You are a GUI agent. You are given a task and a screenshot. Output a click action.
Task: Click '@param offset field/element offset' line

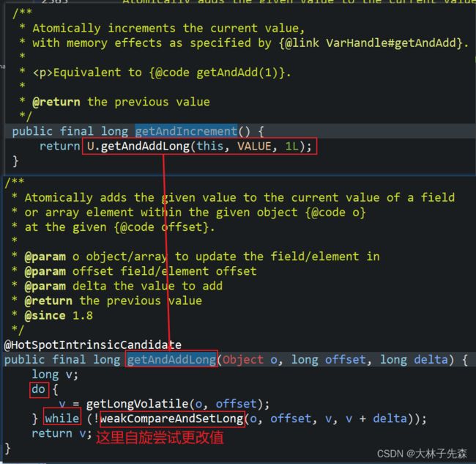pyautogui.click(x=141, y=271)
